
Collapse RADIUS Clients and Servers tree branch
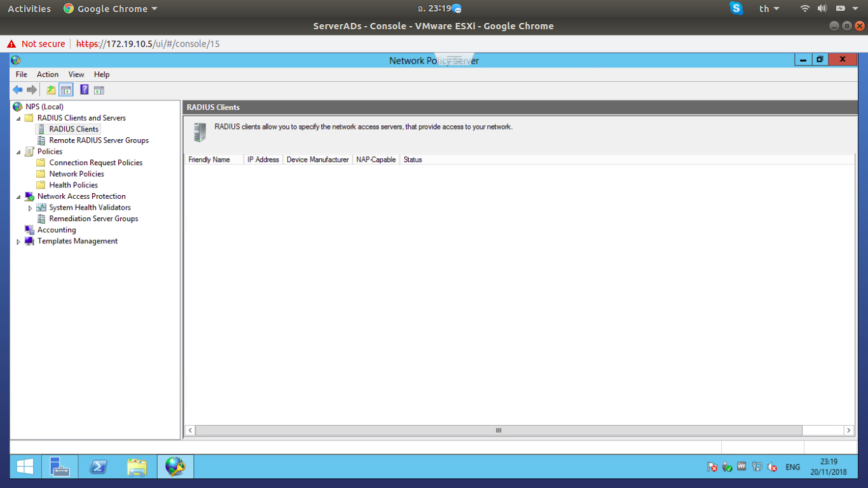click(x=18, y=118)
